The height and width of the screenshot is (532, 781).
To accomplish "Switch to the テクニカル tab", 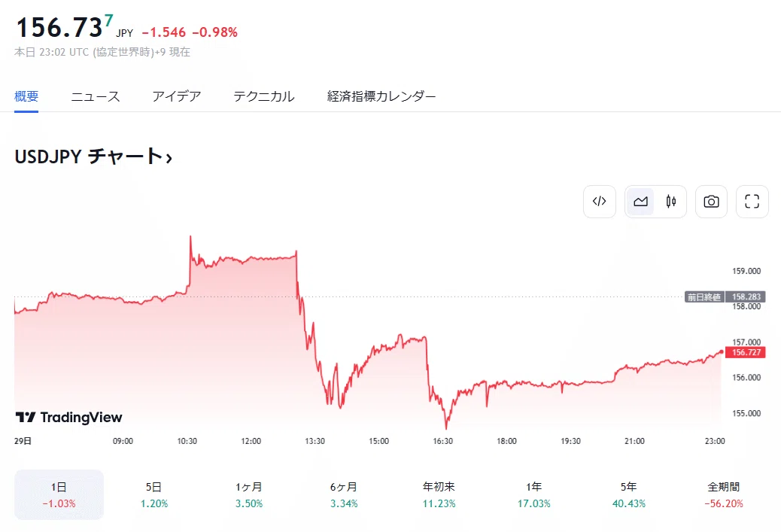I will (264, 96).
